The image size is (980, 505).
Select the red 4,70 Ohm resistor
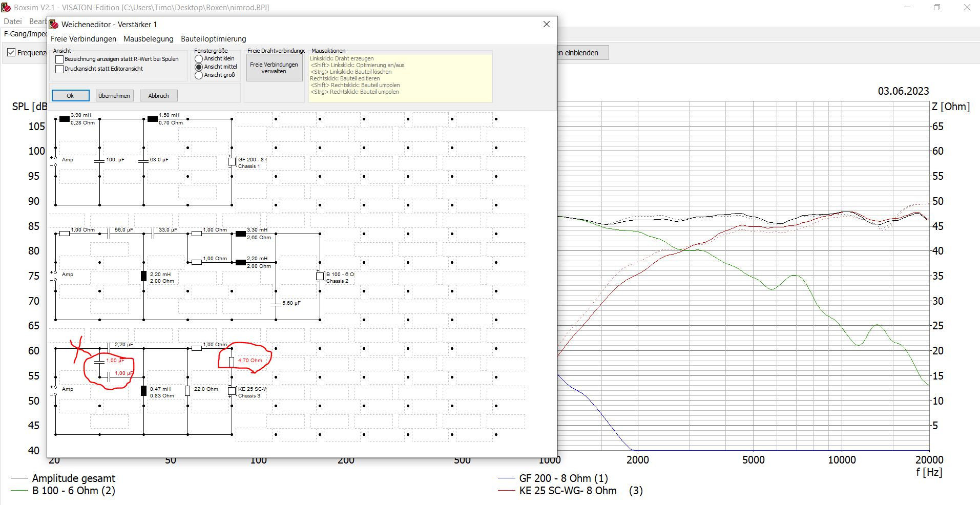tap(232, 362)
